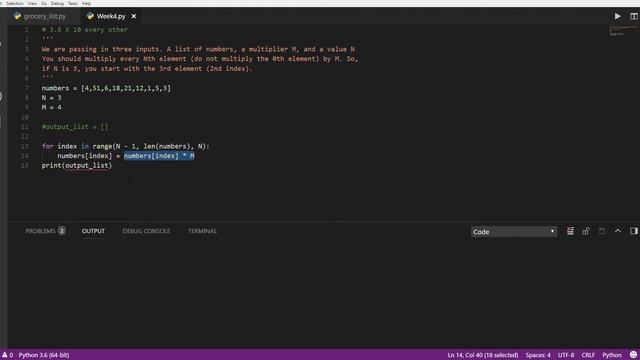Click the print(output_list) line
640x360 pixels.
77,165
